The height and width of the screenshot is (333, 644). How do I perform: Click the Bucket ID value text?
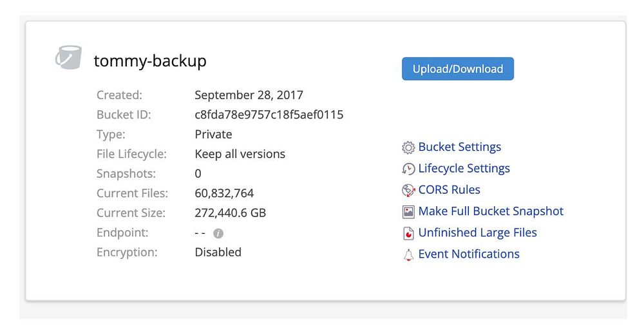[269, 115]
